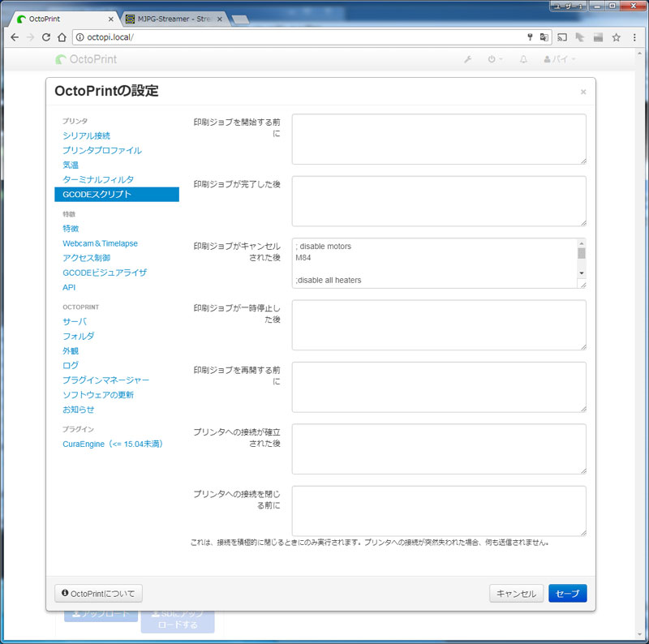The image size is (649, 644).
Task: Click the キャンセル button
Action: (516, 594)
